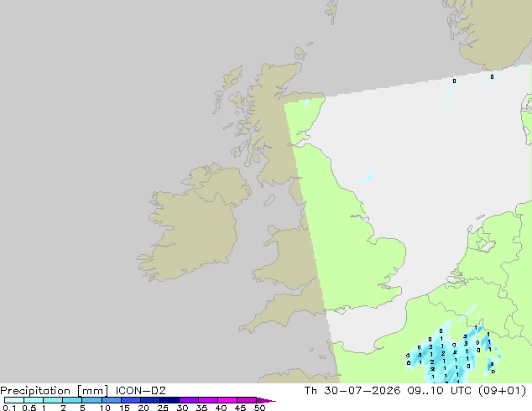Viewport: 532px width, 411px height.
Task: Click the '0.1' legend scale label
Action: [x=9, y=408]
